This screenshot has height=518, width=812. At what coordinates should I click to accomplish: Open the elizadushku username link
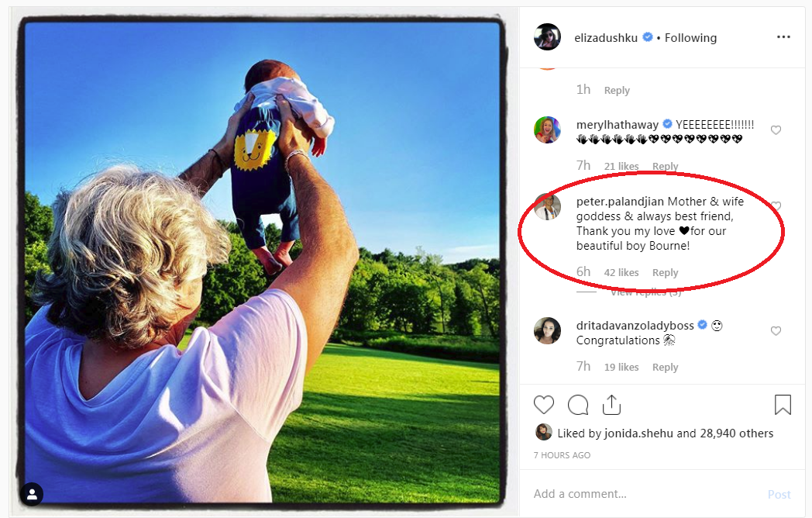(x=607, y=38)
